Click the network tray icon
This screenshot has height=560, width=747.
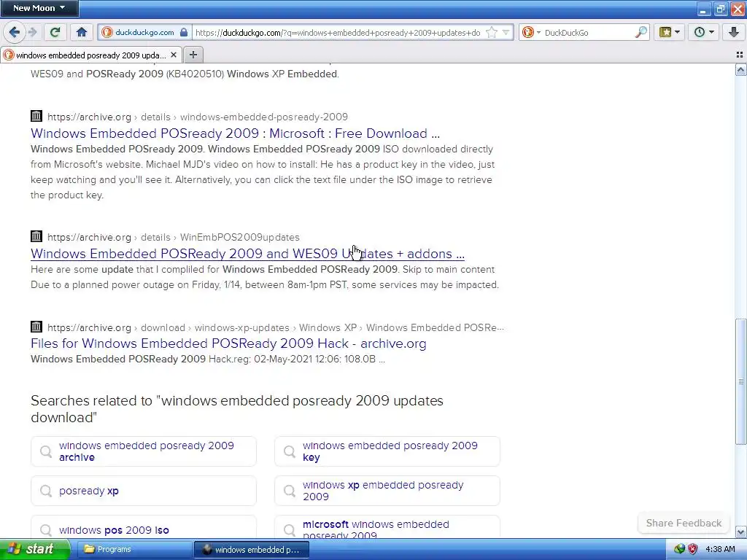pyautogui.click(x=680, y=550)
